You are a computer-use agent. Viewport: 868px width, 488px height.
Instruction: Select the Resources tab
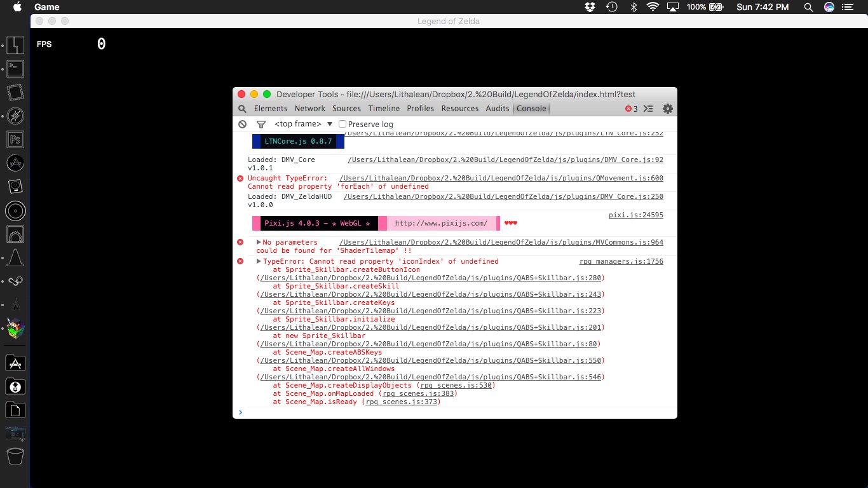click(x=460, y=109)
